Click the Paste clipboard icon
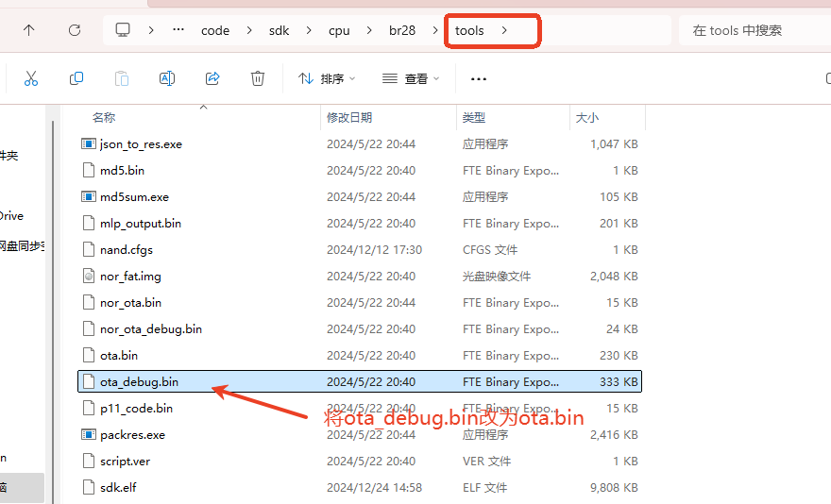 click(122, 78)
